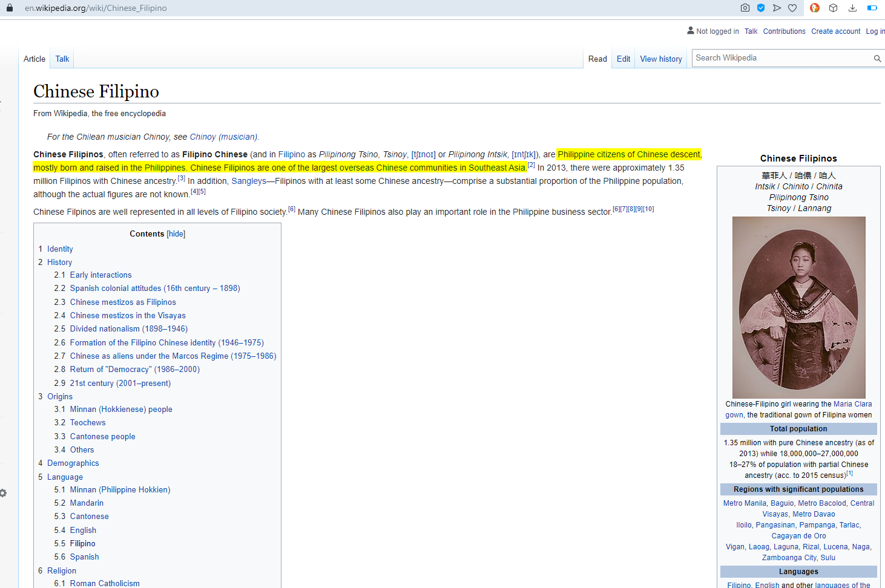Open the Metro Manila link in infobox
The height and width of the screenshot is (588, 885).
[x=745, y=503]
